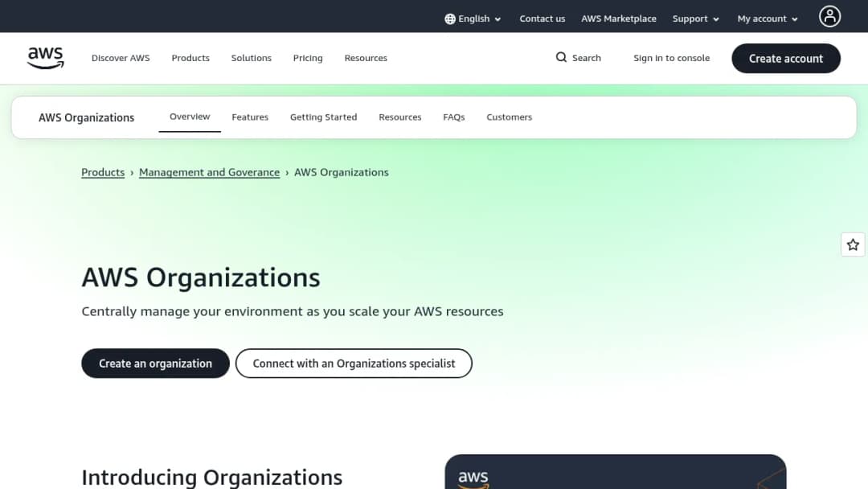Click the magnifying glass search icon
Screen dimensions: 868x489
(x=561, y=58)
